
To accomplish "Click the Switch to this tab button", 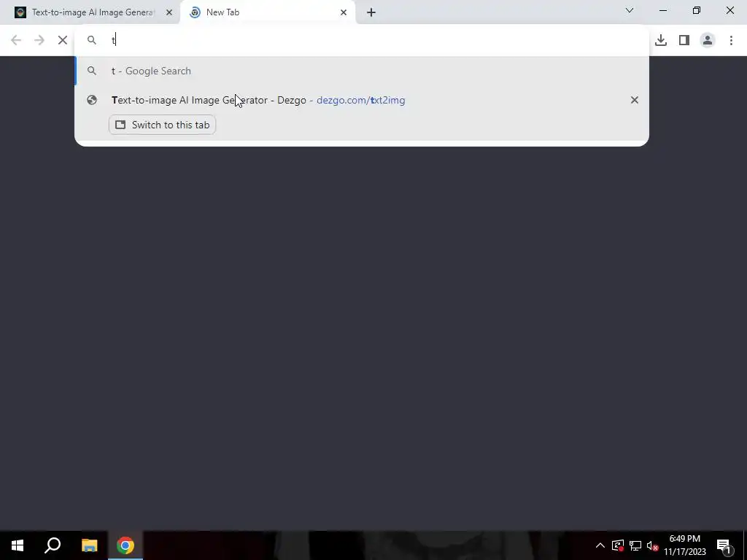I will tap(163, 125).
